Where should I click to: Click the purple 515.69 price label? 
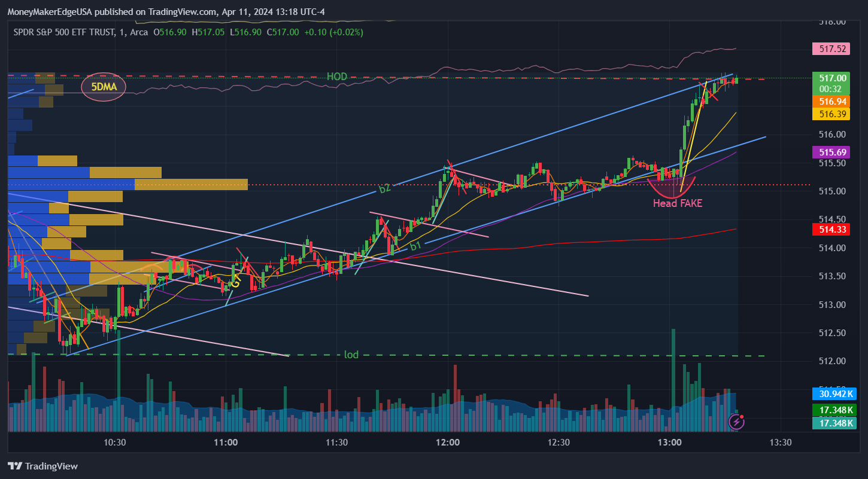click(x=831, y=152)
